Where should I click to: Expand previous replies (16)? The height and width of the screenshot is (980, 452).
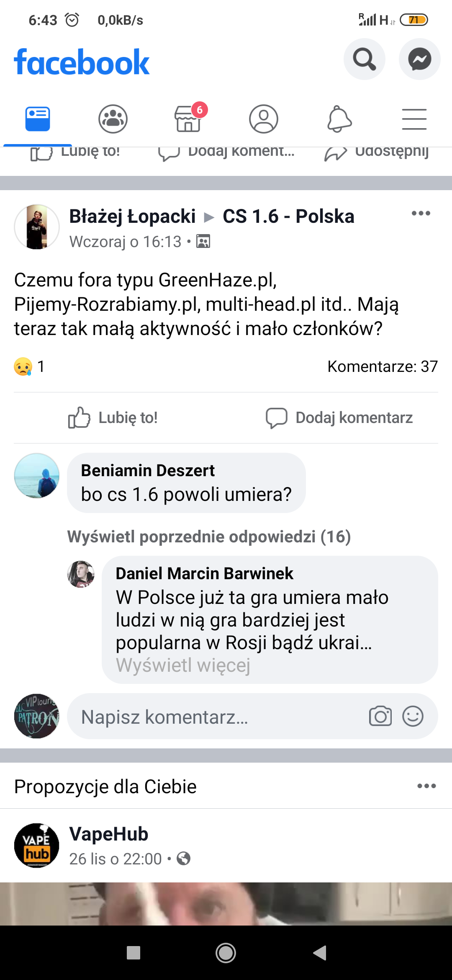(209, 537)
